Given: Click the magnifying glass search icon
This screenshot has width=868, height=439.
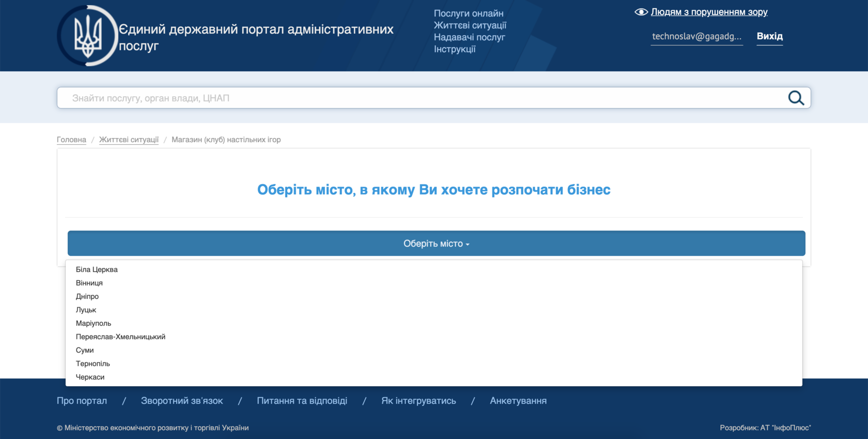Looking at the screenshot, I should (x=796, y=98).
